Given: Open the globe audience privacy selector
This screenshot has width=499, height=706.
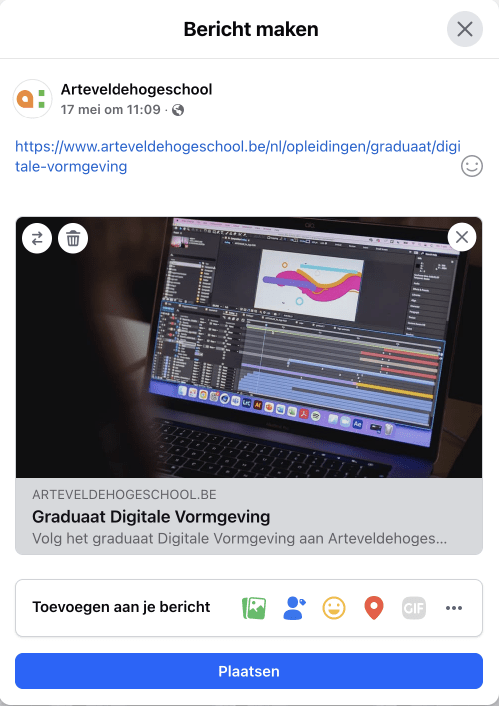Looking at the screenshot, I should [x=178, y=110].
